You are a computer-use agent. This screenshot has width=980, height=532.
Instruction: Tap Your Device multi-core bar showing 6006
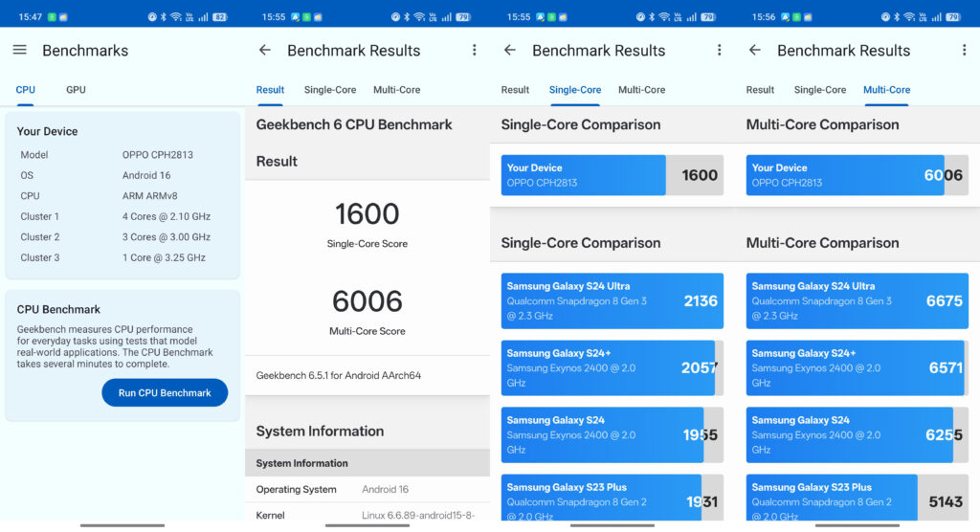click(x=857, y=175)
